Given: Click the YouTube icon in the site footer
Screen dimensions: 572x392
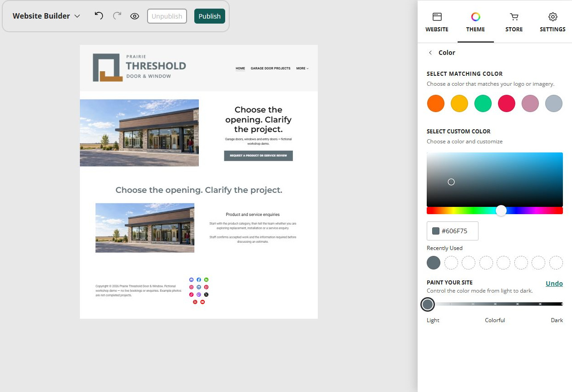Looking at the screenshot, I should (202, 302).
